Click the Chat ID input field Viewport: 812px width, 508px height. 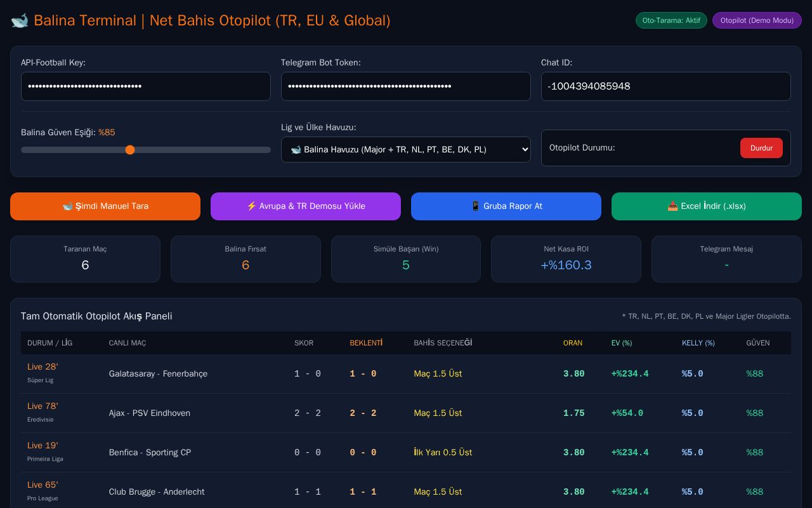click(x=666, y=86)
